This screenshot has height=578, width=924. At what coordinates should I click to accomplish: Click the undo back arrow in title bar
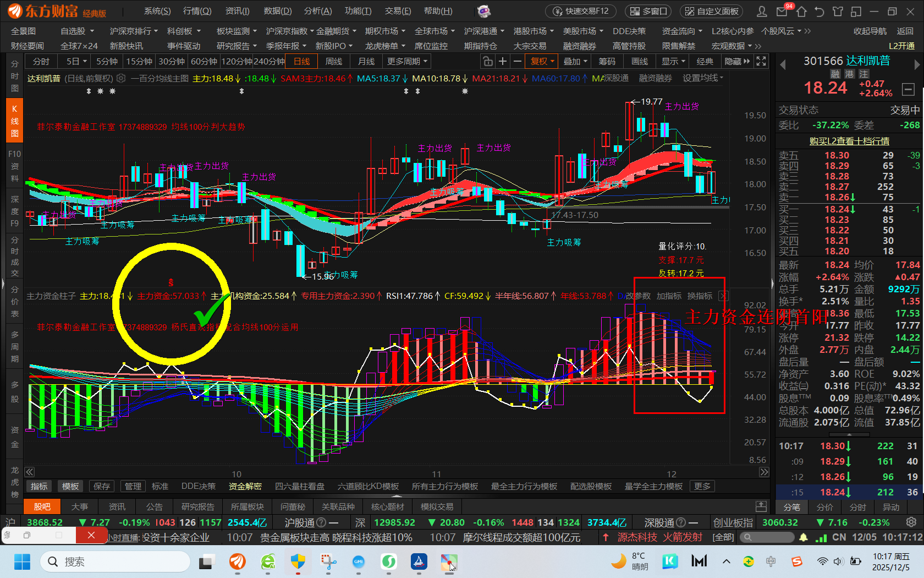tap(820, 11)
